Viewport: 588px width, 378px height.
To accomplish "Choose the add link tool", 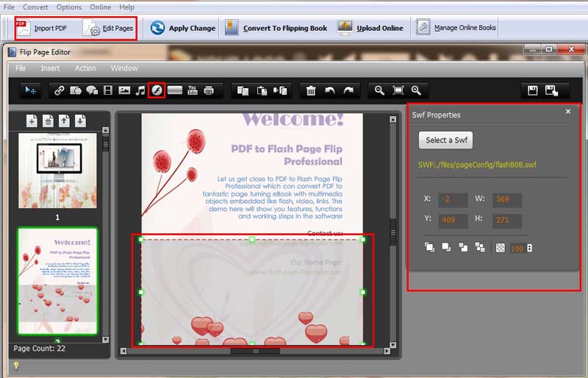I will click(59, 90).
